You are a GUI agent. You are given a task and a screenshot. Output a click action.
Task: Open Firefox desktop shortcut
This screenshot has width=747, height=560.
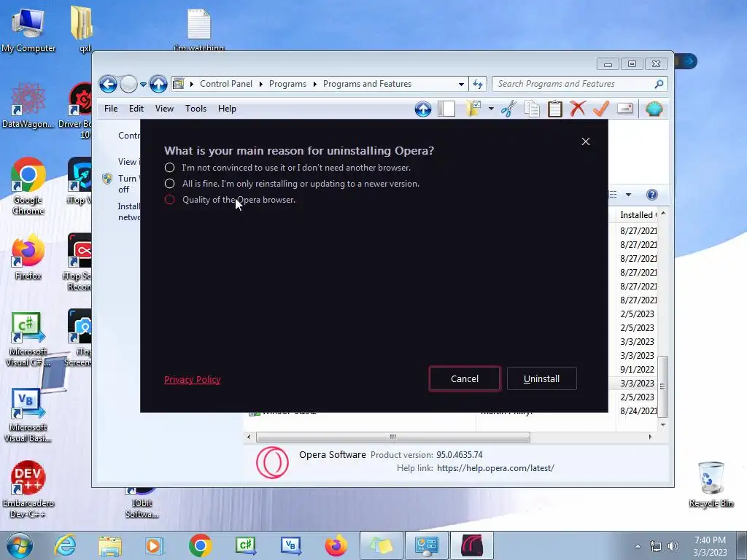click(28, 257)
